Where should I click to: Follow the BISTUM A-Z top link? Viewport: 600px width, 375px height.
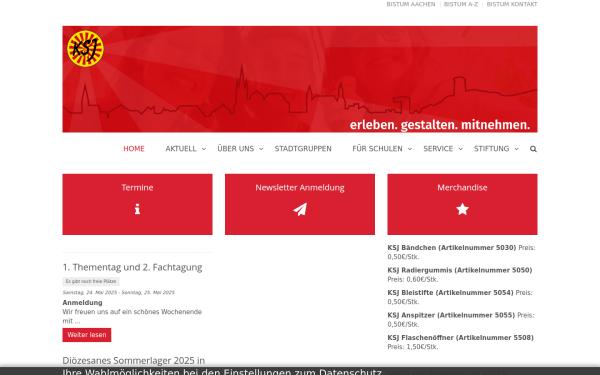tap(461, 4)
